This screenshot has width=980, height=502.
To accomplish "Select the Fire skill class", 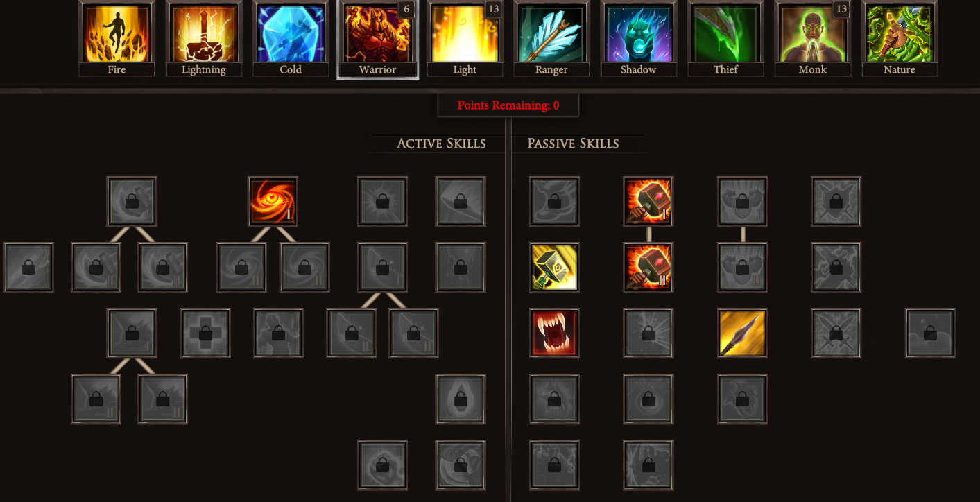I will [117, 38].
